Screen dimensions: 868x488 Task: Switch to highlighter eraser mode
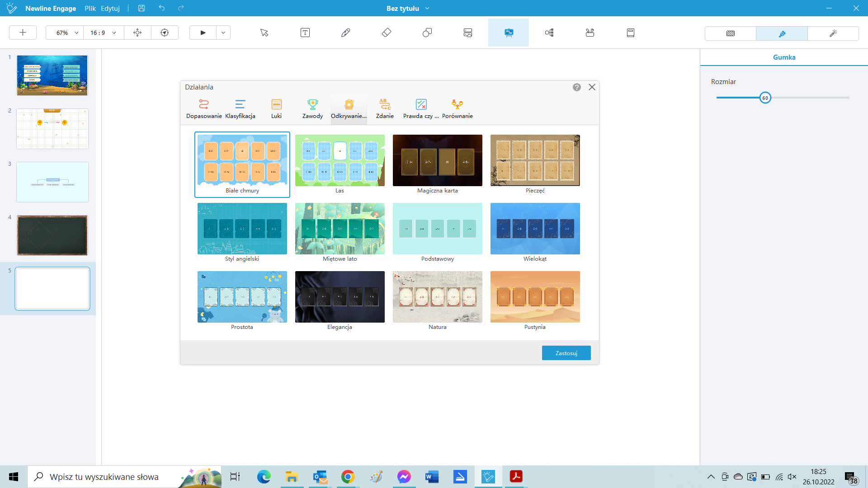click(x=782, y=33)
